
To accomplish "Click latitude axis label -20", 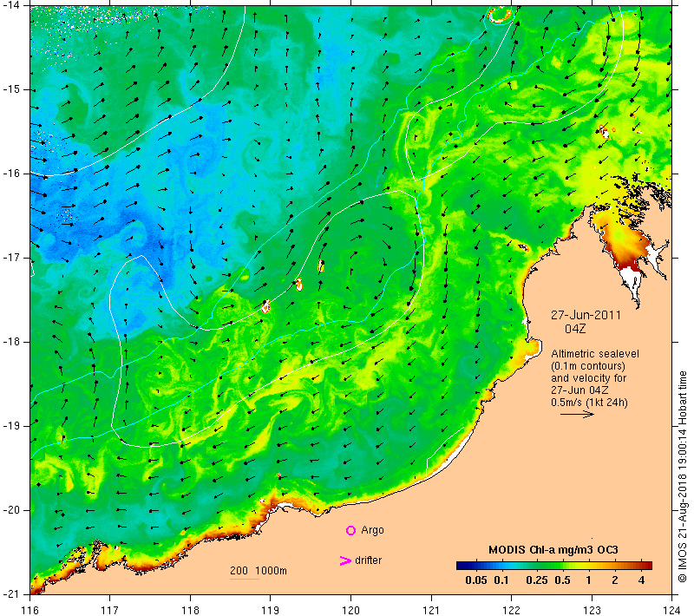I will [x=10, y=510].
